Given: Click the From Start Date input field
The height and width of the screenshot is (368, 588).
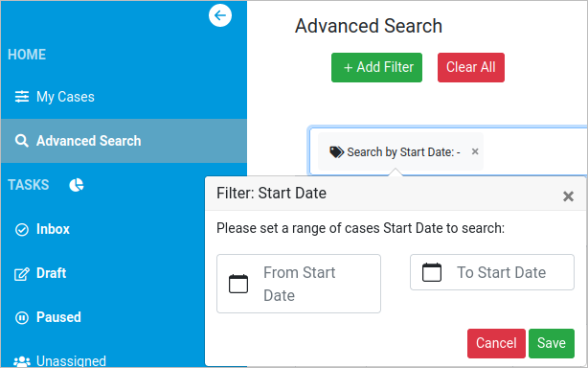Looking at the screenshot, I should tap(299, 284).
